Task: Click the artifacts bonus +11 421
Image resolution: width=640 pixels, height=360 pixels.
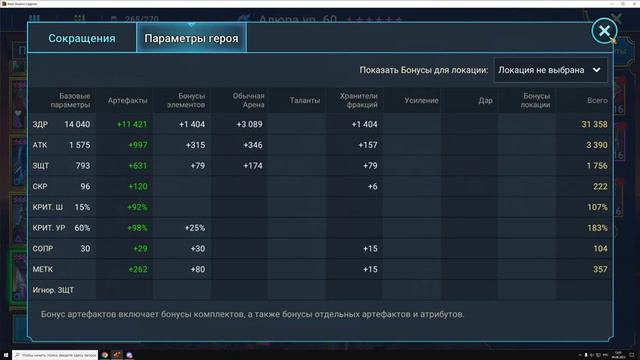Action: click(132, 124)
